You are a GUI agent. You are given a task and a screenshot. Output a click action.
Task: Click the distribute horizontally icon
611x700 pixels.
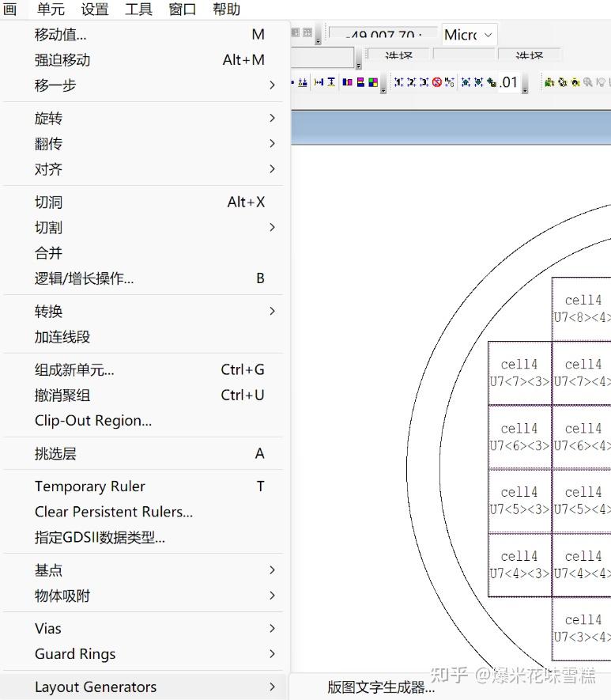coord(319,82)
